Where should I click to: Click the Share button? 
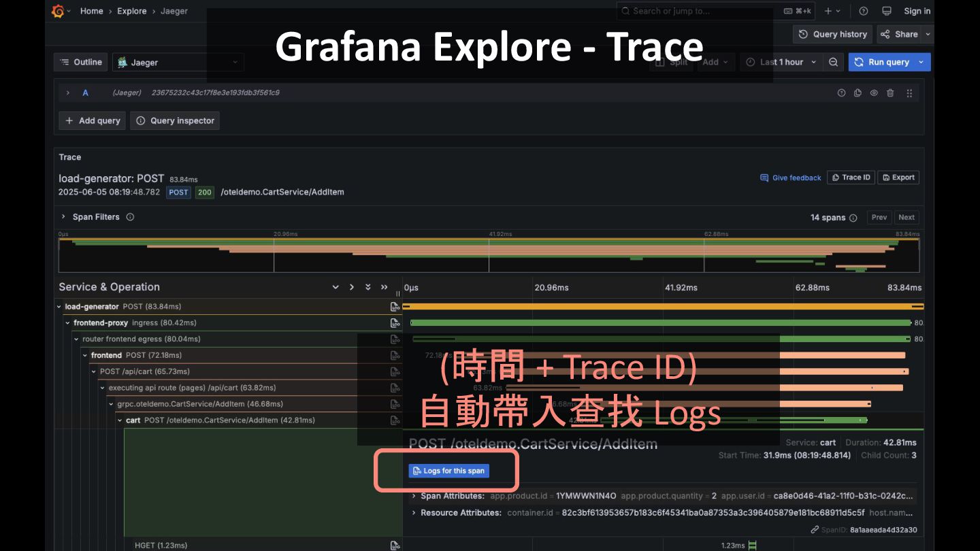click(x=899, y=34)
